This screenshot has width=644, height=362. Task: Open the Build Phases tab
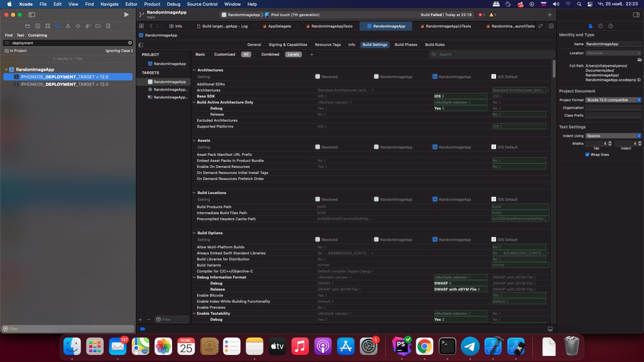[406, 45]
